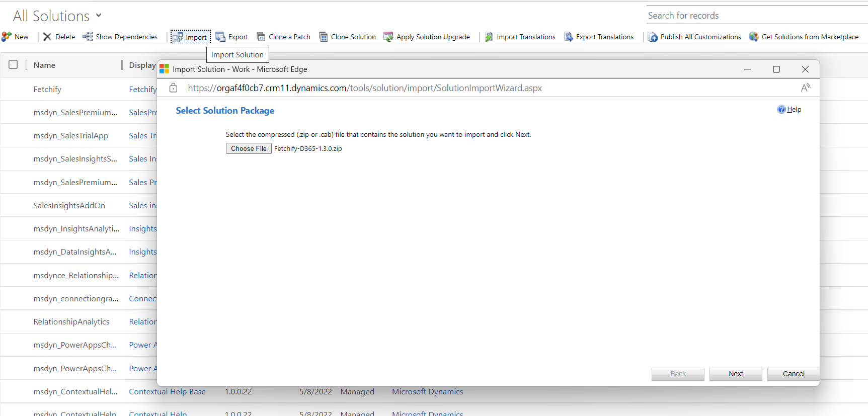Click the blue Help question-mark icon

coord(781,109)
